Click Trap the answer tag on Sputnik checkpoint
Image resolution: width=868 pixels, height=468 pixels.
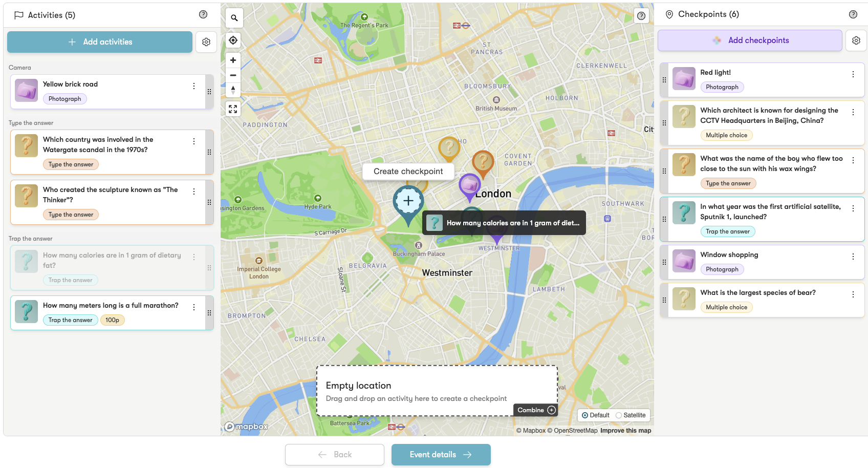(728, 231)
